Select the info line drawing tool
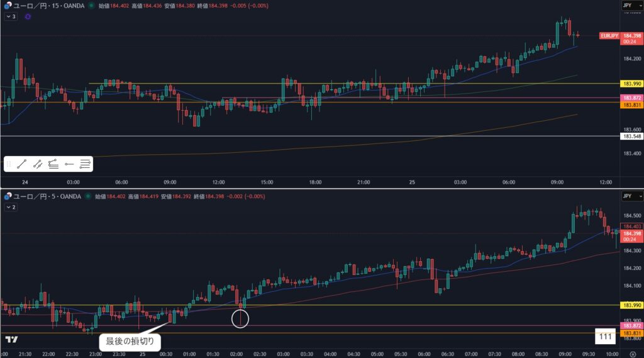The width and height of the screenshot is (644, 358). pyautogui.click(x=38, y=164)
